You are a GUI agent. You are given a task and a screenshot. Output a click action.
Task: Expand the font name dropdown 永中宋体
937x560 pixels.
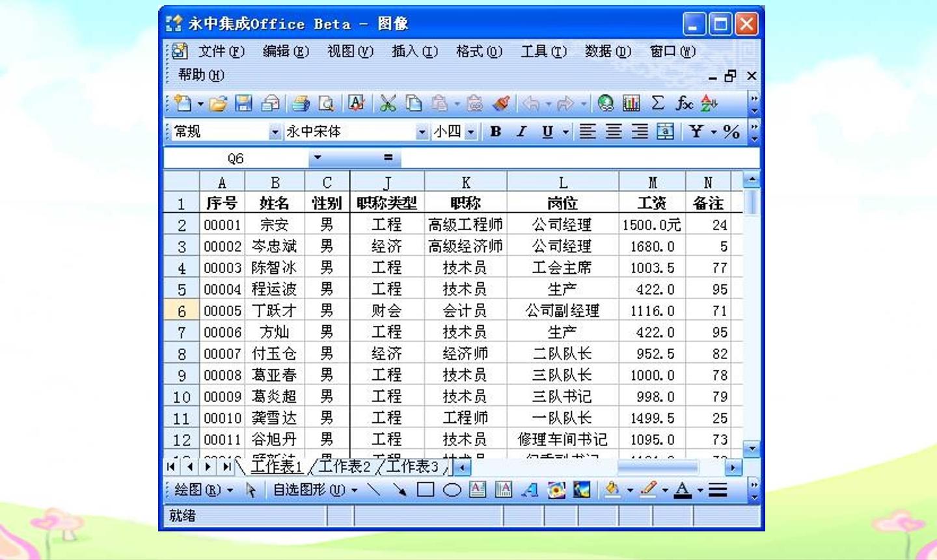pos(422,132)
